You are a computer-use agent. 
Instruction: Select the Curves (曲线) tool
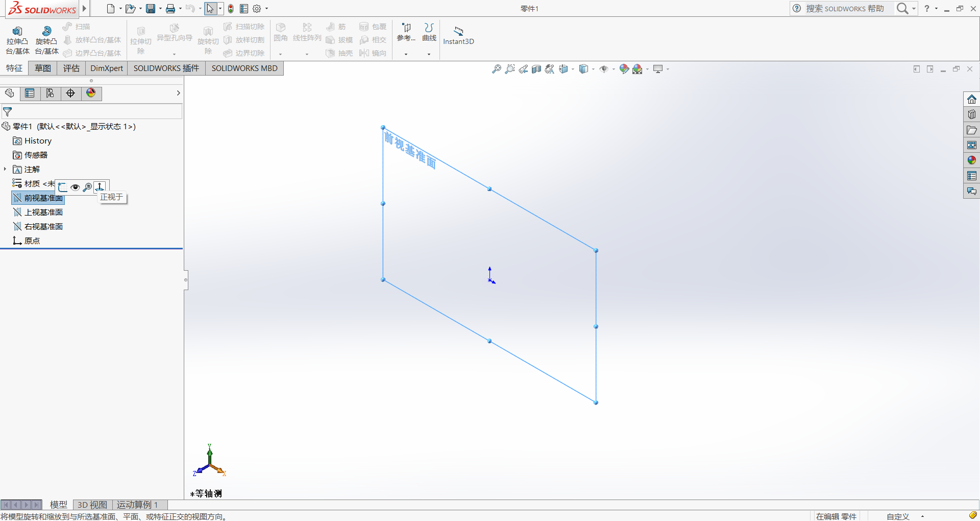(429, 32)
